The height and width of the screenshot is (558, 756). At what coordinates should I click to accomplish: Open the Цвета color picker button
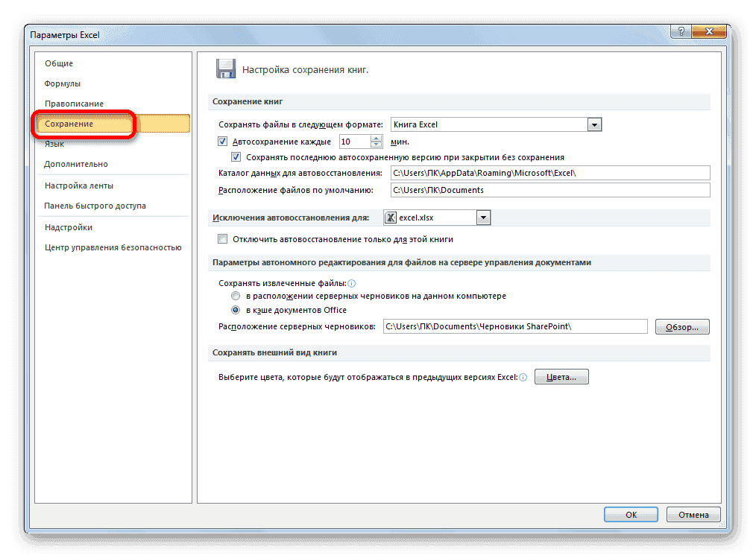[561, 376]
